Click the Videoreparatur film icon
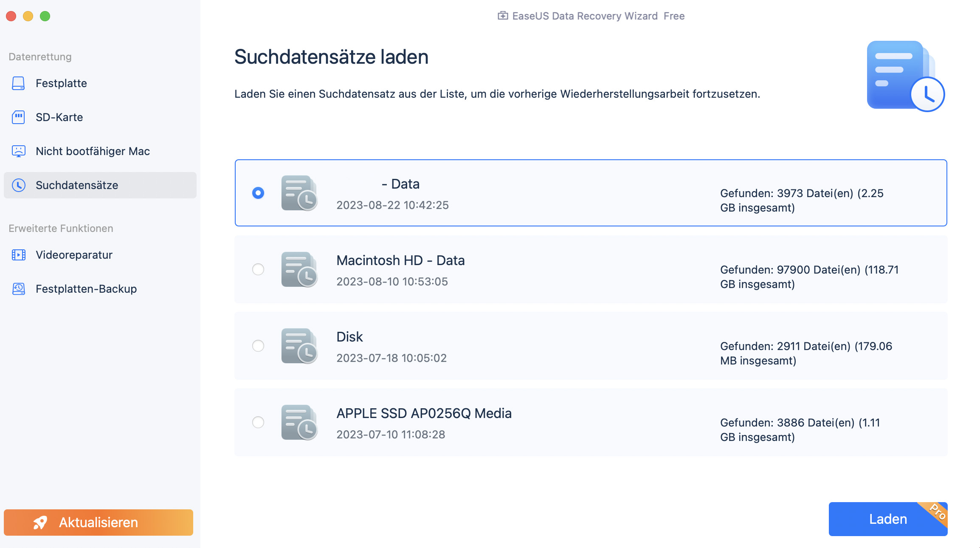The height and width of the screenshot is (548, 980). click(18, 255)
